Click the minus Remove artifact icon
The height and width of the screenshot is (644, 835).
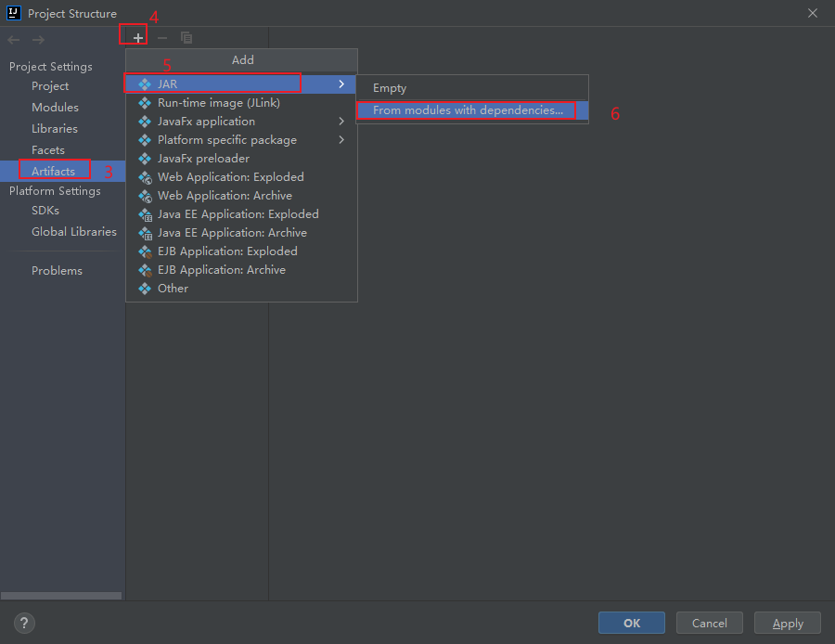coord(162,38)
